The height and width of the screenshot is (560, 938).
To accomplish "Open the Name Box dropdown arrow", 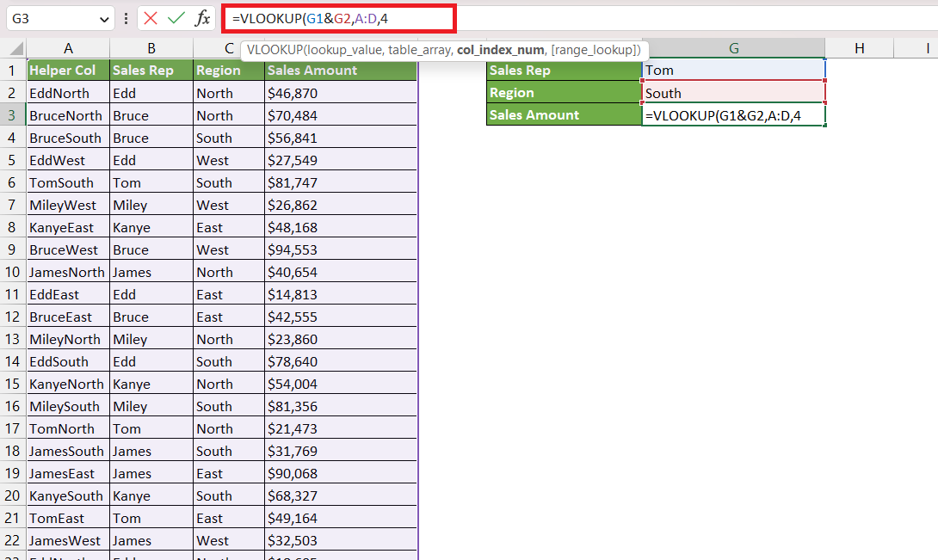I will [x=104, y=19].
